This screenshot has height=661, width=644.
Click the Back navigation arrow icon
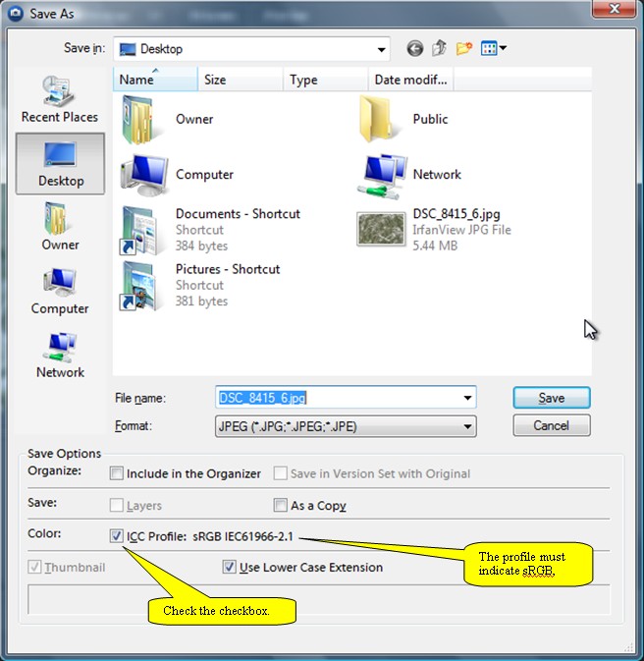click(414, 49)
